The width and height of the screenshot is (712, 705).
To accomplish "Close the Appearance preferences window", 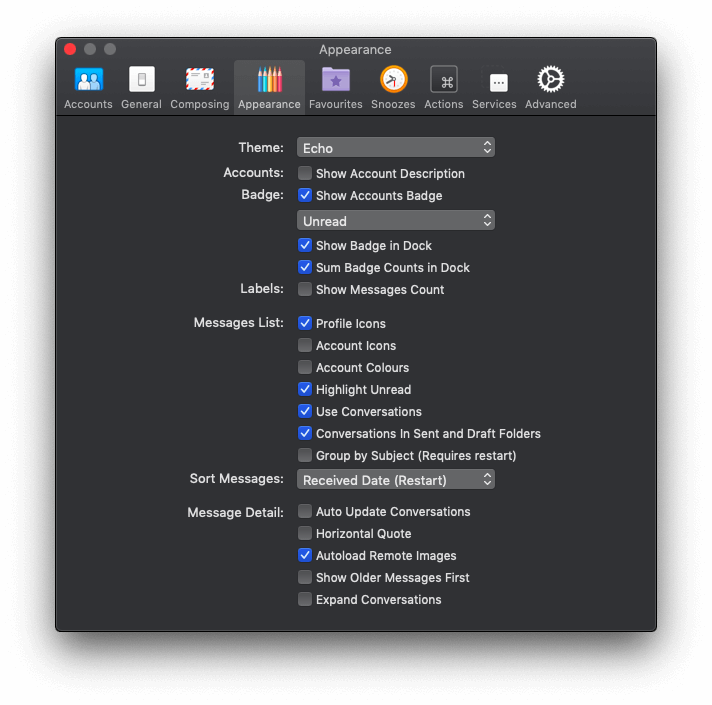I will coord(70,49).
